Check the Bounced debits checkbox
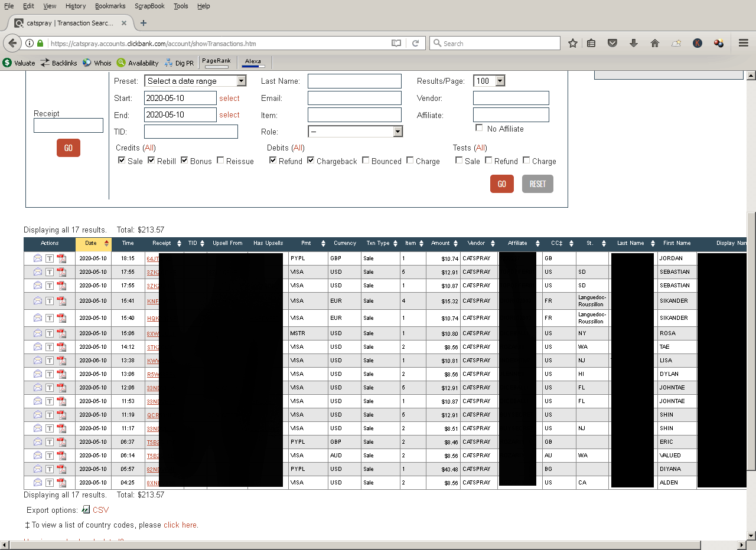 366,161
